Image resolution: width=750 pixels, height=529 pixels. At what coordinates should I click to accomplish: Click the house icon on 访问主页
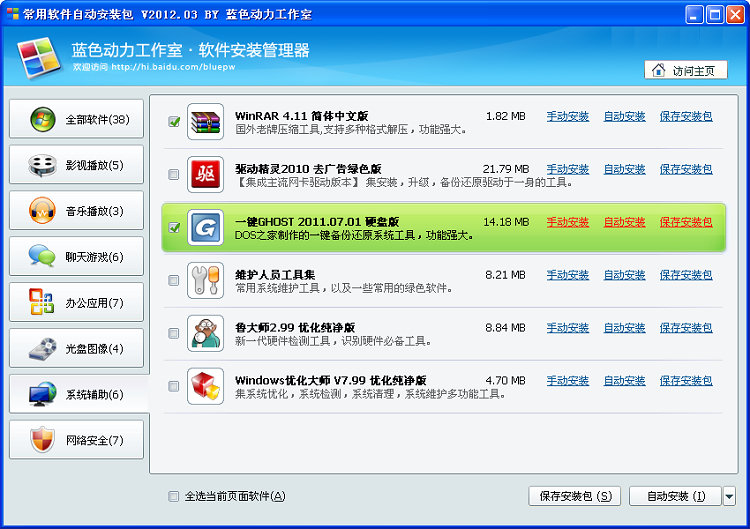point(659,70)
